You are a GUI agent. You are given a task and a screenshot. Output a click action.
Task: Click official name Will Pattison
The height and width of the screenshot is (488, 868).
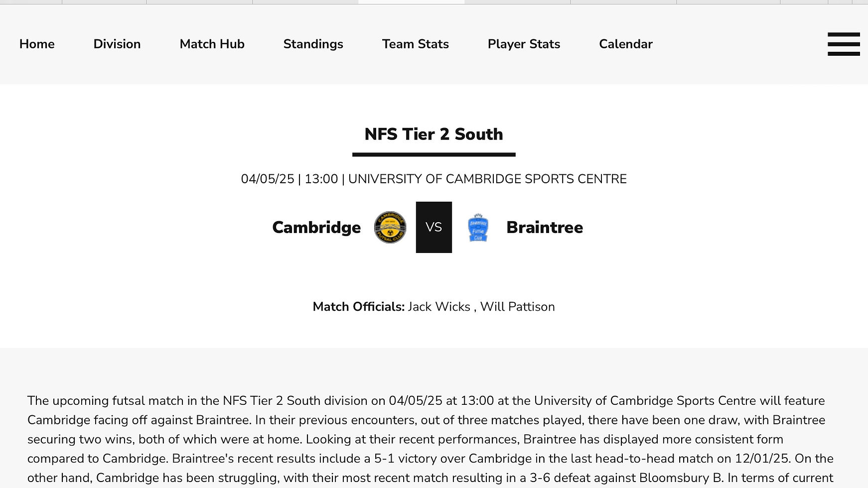click(517, 306)
